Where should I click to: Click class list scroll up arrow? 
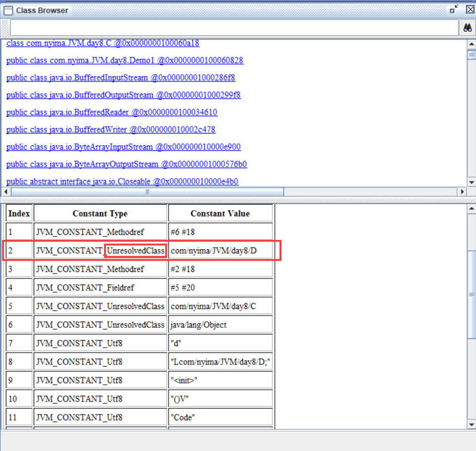472,44
